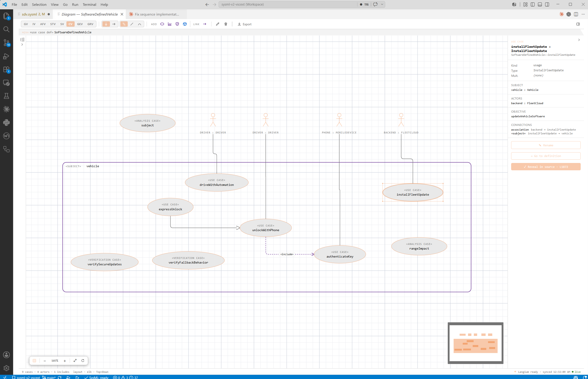
Task: Fit the diagram to the view
Action: (x=75, y=361)
